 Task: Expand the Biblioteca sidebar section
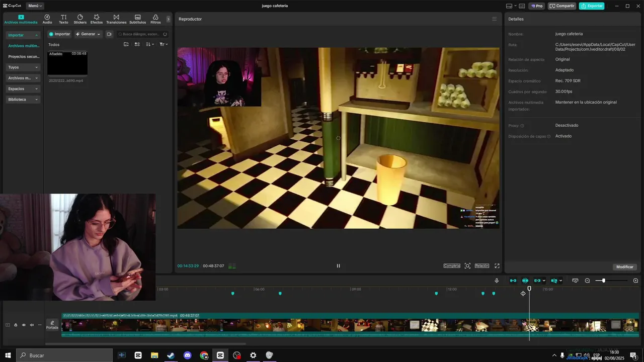tap(23, 100)
